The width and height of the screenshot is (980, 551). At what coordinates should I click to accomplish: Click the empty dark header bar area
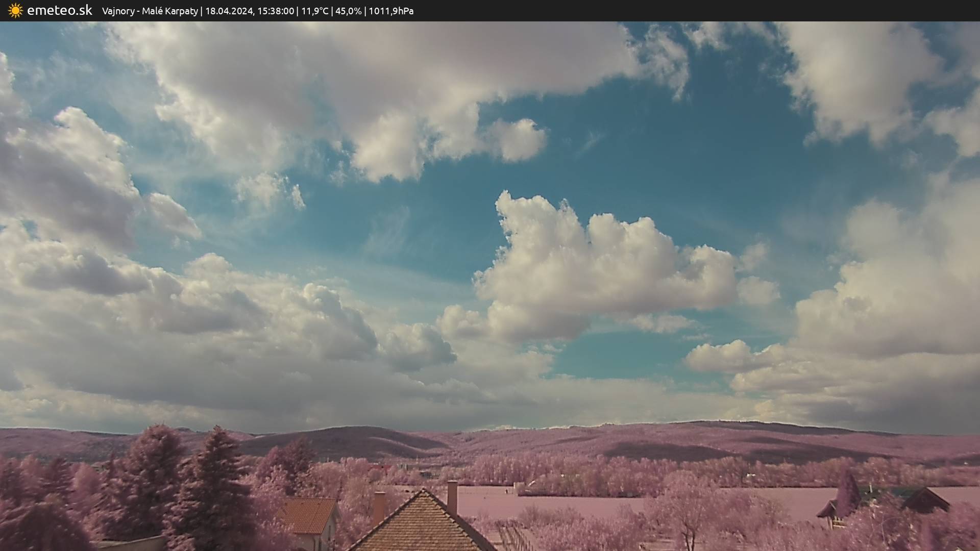point(715,11)
